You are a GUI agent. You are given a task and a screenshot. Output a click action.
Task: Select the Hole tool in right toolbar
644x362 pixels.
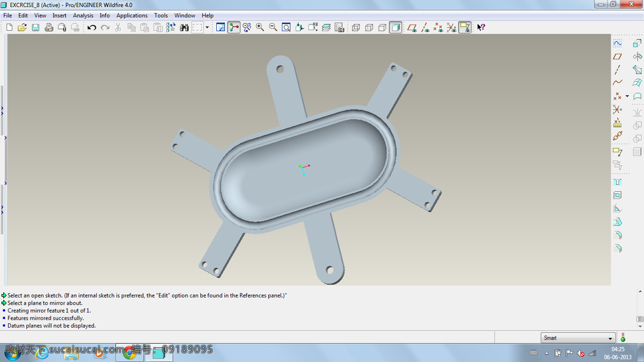point(617,183)
